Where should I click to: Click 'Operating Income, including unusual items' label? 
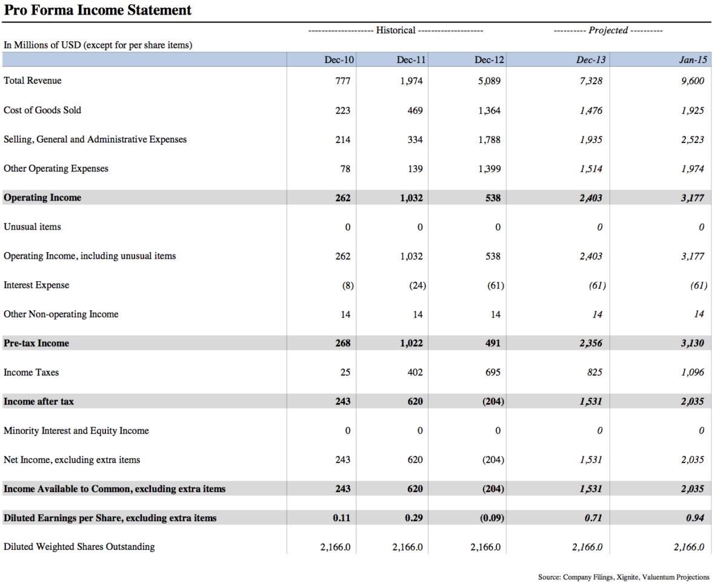tap(90, 256)
